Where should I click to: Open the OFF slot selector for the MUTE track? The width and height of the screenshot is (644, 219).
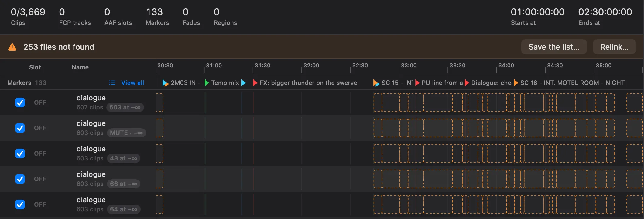40,128
